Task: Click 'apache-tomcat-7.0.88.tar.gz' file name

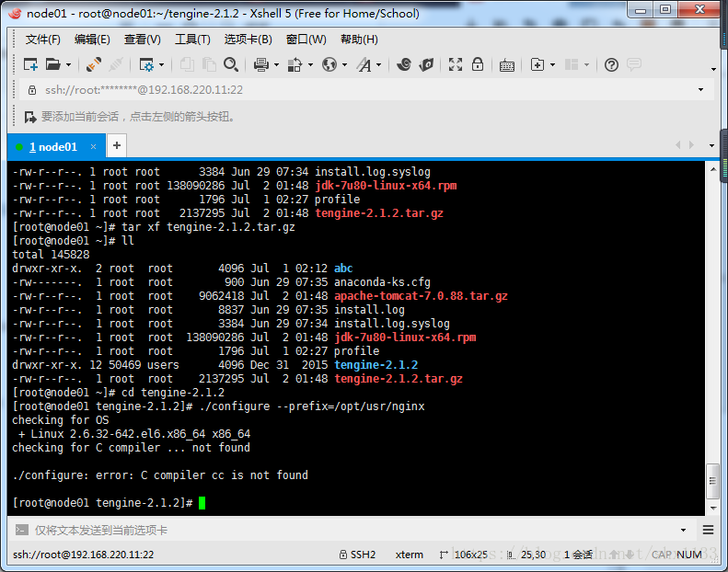Action: pos(421,296)
